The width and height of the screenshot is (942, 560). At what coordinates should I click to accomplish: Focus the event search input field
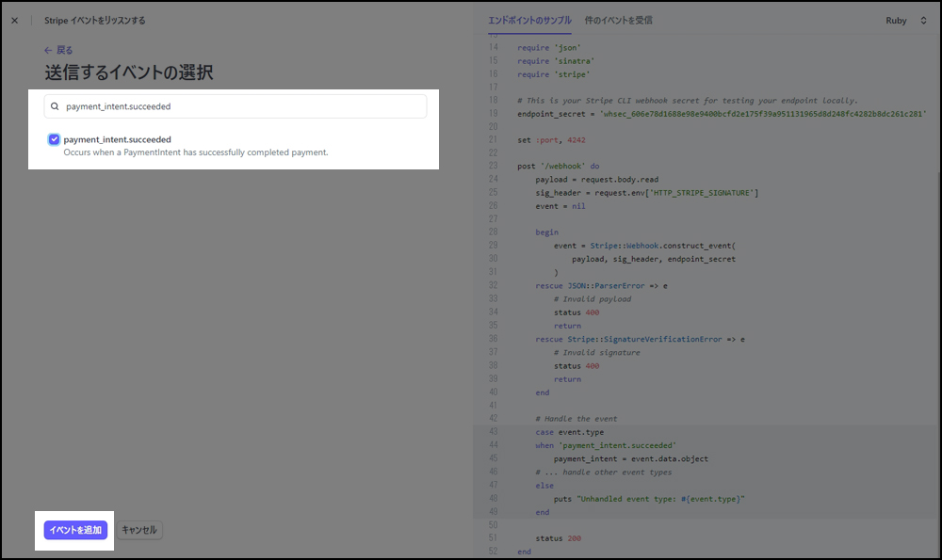pyautogui.click(x=235, y=106)
